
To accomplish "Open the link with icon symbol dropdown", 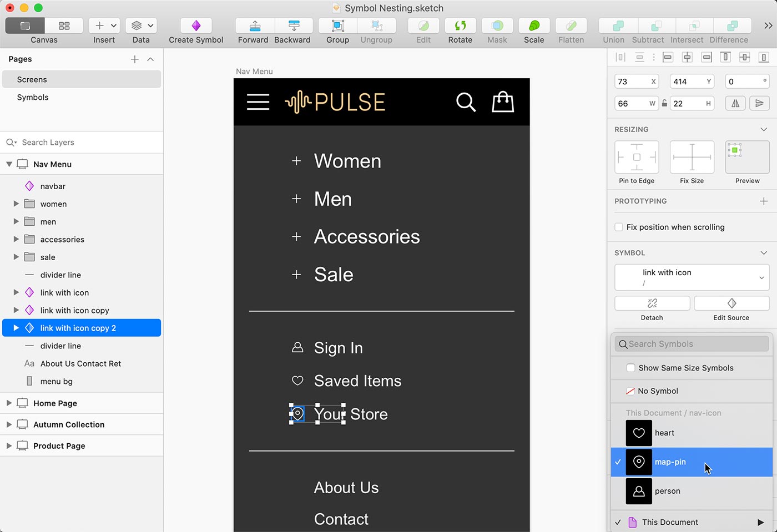I will (x=692, y=277).
